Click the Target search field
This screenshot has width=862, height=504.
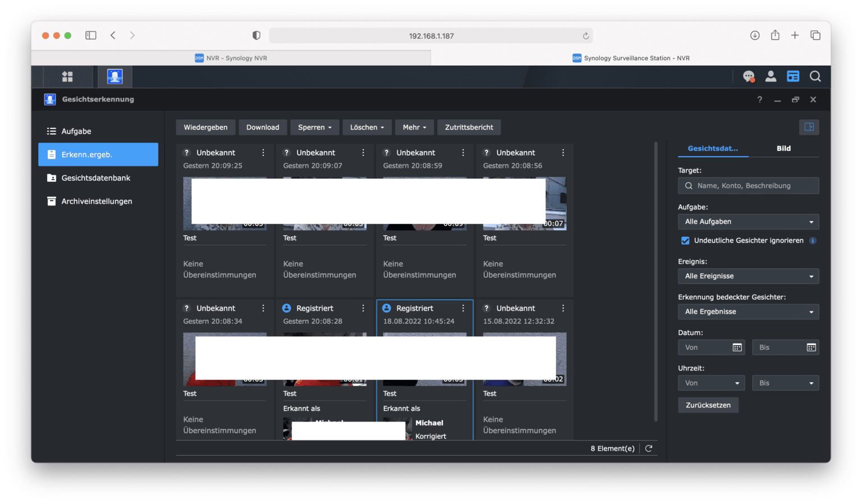(748, 185)
